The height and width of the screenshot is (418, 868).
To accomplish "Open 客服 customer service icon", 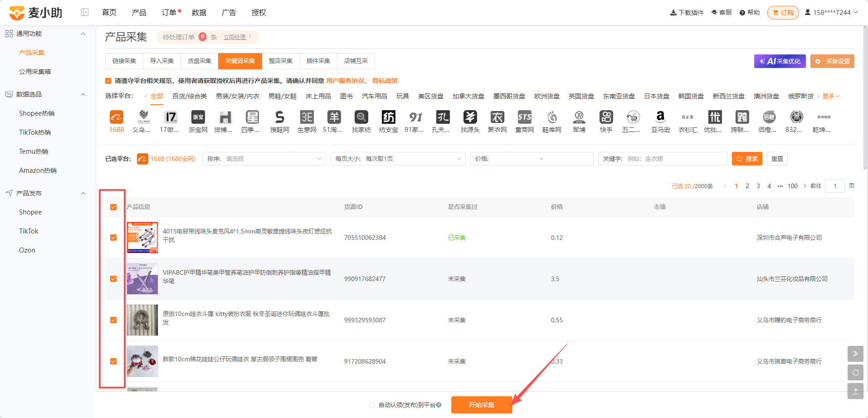I will tap(722, 12).
